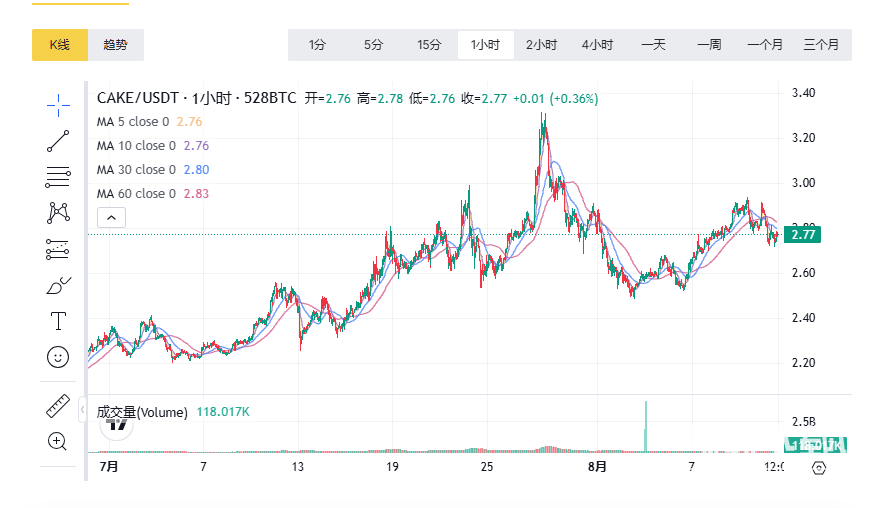Select the K线 tab
The image size is (888, 508).
(x=59, y=45)
